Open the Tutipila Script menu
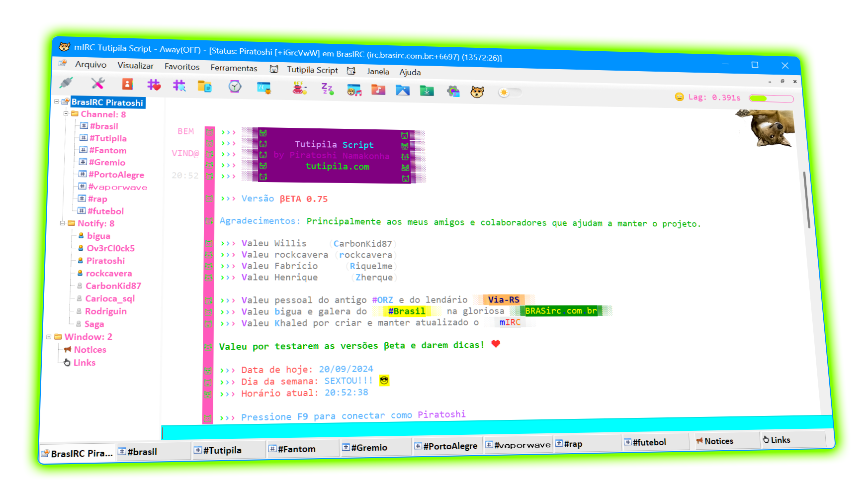Image resolution: width=868 pixels, height=495 pixels. point(312,70)
